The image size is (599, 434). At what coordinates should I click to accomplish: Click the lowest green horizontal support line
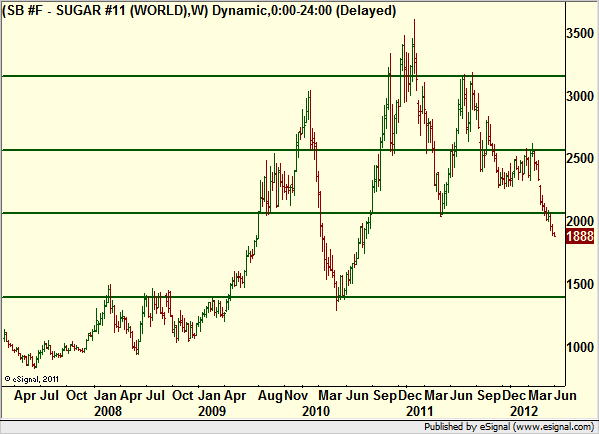tap(283, 297)
